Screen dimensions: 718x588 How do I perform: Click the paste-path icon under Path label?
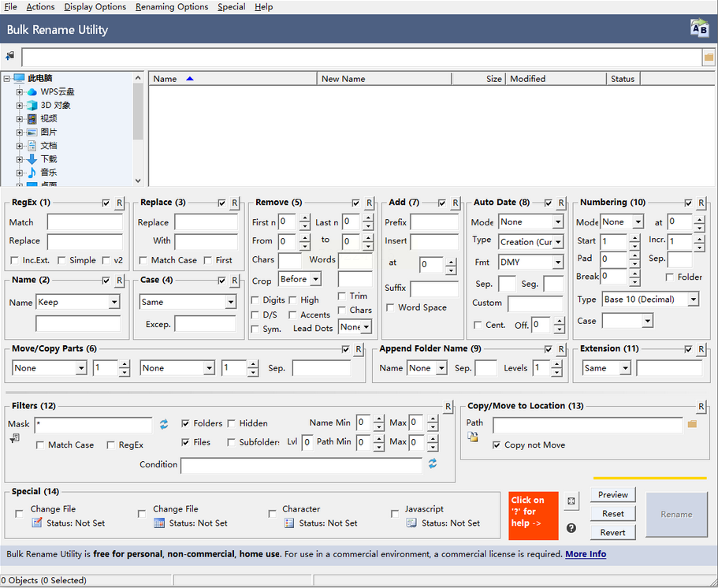tap(473, 437)
